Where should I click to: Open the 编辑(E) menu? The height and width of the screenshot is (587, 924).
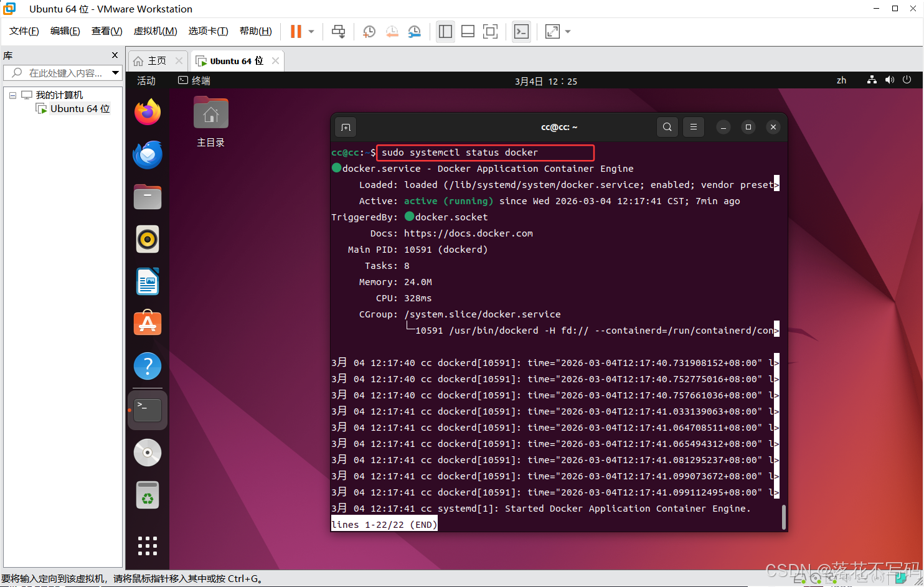tap(65, 31)
